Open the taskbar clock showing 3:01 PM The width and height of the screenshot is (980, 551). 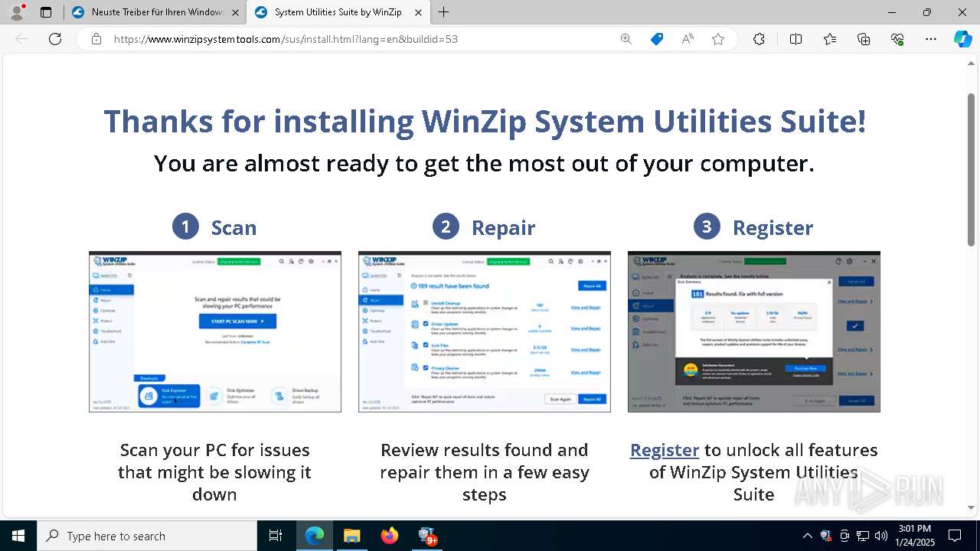click(x=915, y=536)
